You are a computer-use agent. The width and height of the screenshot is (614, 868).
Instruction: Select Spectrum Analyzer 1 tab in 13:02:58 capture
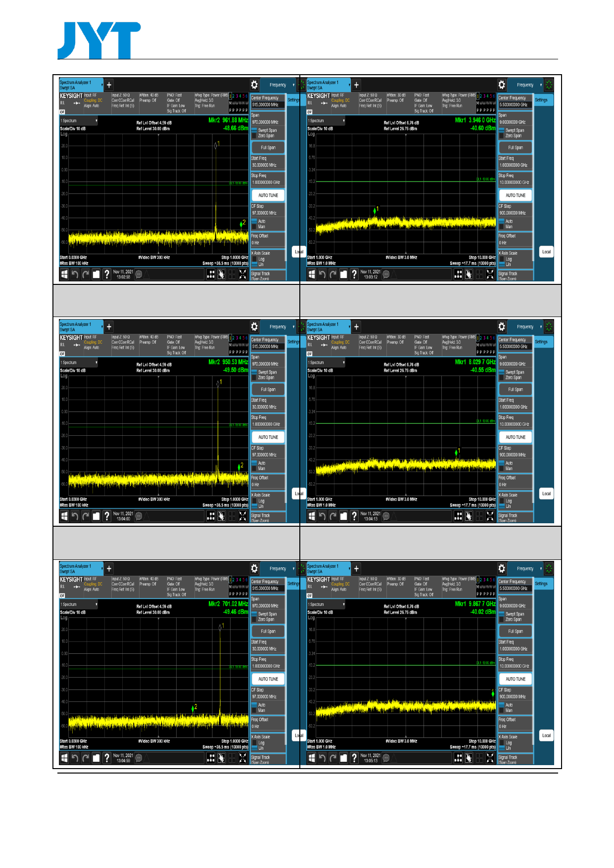81,85
